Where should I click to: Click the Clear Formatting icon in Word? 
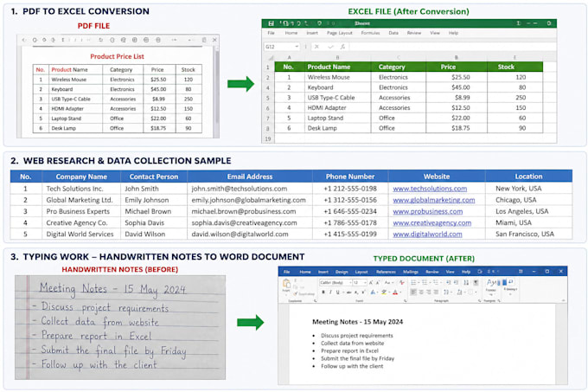coord(401,282)
